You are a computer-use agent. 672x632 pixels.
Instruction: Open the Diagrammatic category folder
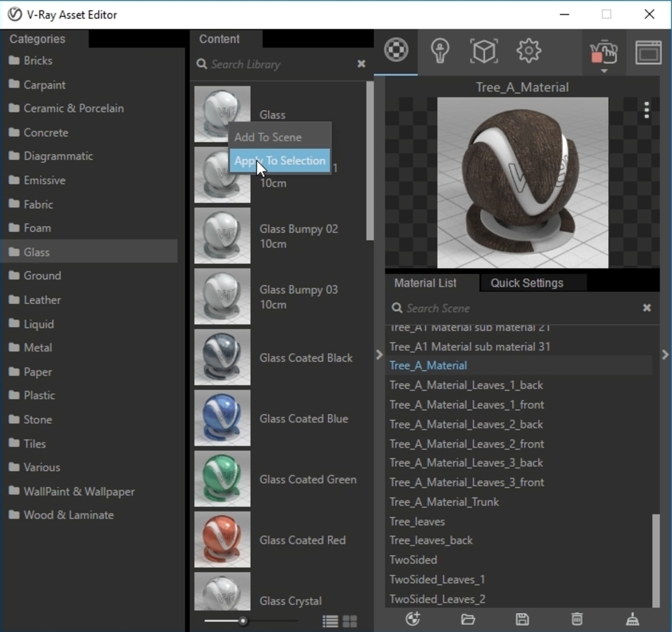pyautogui.click(x=51, y=156)
